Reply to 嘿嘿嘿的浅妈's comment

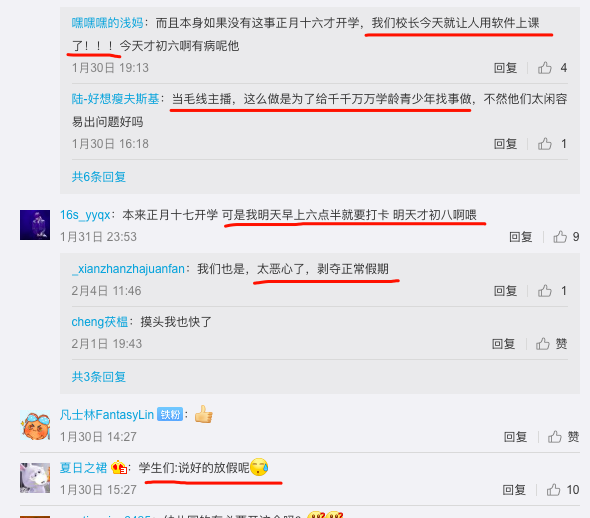point(505,68)
